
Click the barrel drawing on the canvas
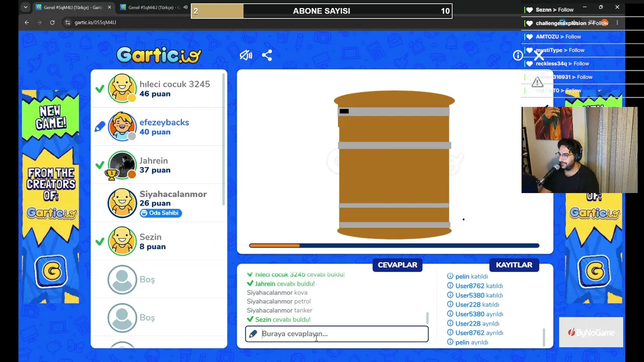pyautogui.click(x=394, y=165)
